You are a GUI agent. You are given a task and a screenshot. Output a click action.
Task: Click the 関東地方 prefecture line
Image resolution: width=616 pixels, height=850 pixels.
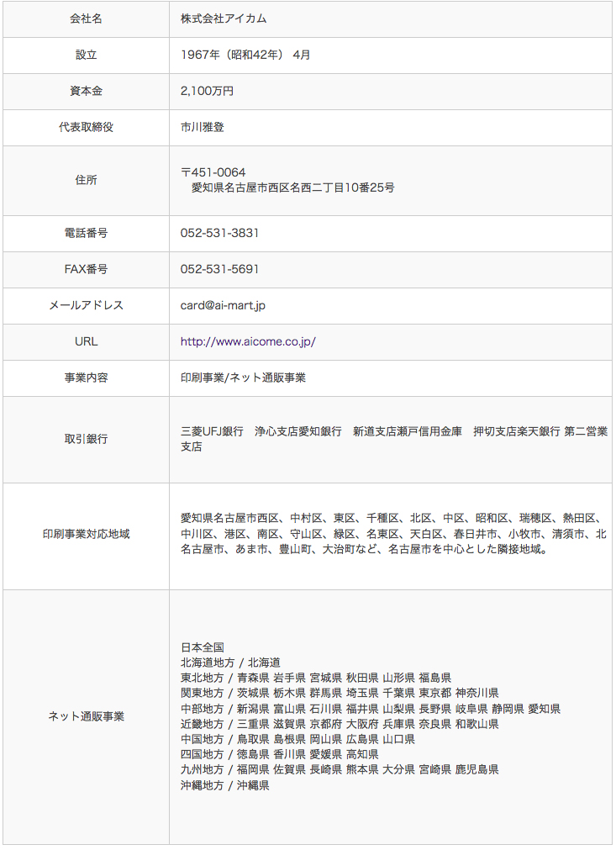[340, 694]
